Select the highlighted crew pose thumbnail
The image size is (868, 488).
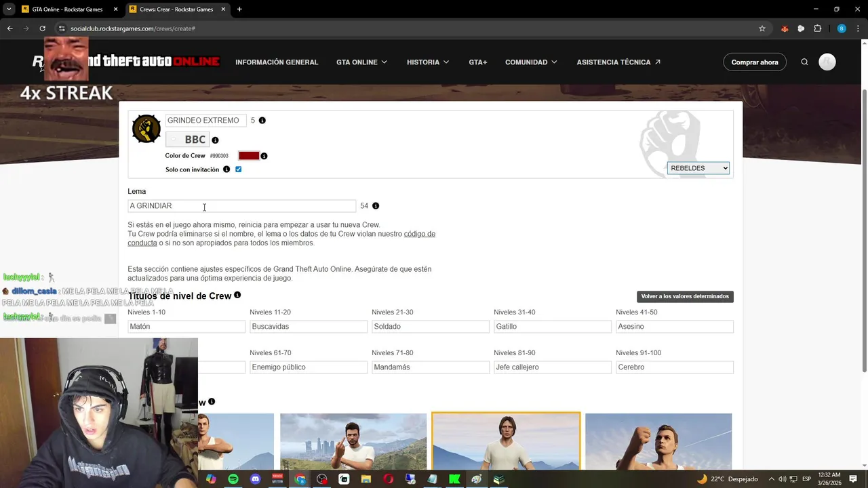point(506,441)
